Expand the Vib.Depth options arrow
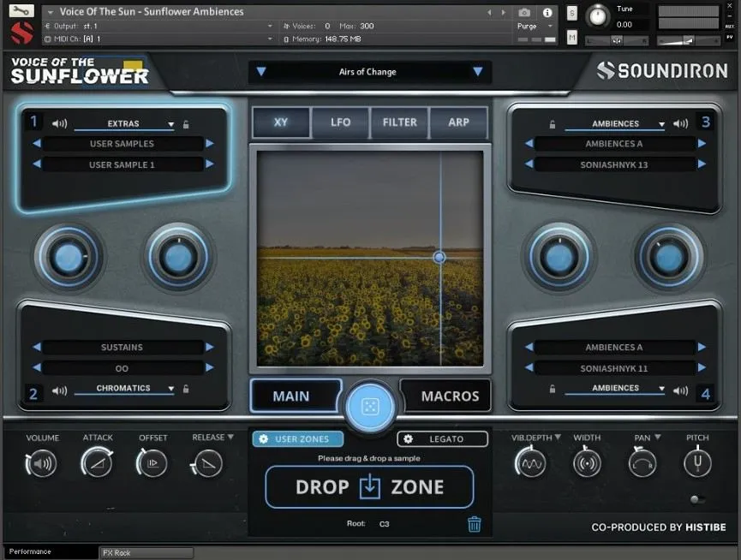Screen dimensions: 741x560 point(558,438)
